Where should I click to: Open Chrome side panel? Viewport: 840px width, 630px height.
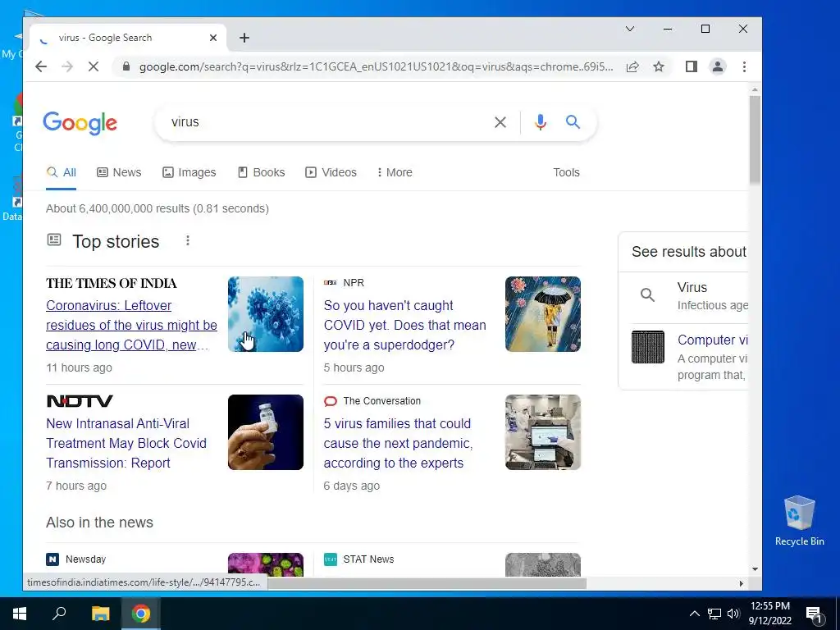[691, 67]
